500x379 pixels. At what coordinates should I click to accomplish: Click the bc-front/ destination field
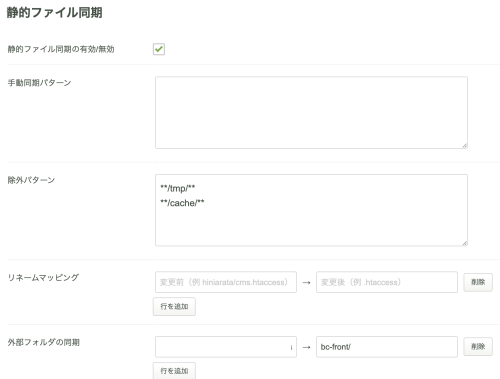click(387, 347)
